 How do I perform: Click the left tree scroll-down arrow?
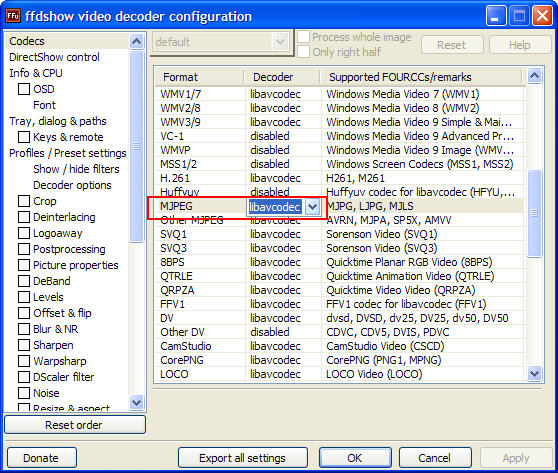136,403
